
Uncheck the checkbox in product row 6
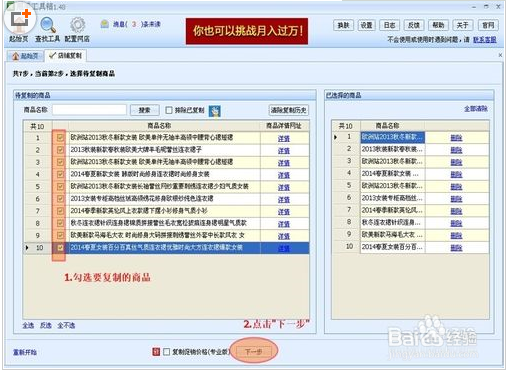[x=60, y=199]
